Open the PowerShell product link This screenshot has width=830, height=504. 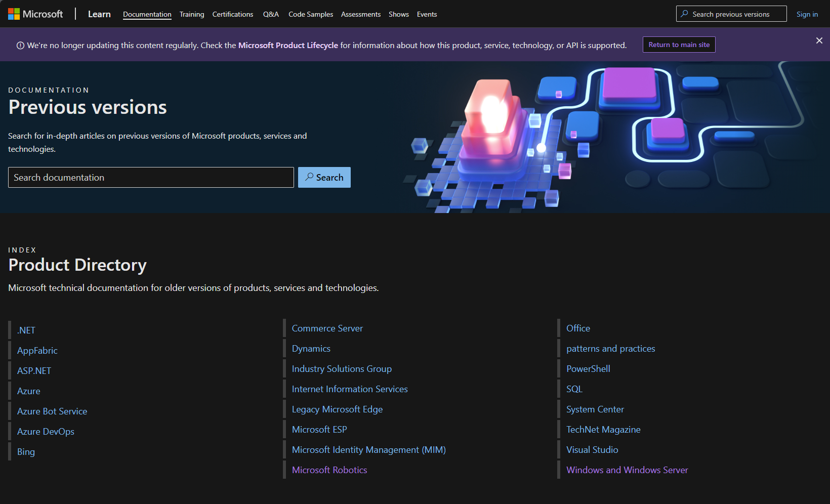(588, 369)
